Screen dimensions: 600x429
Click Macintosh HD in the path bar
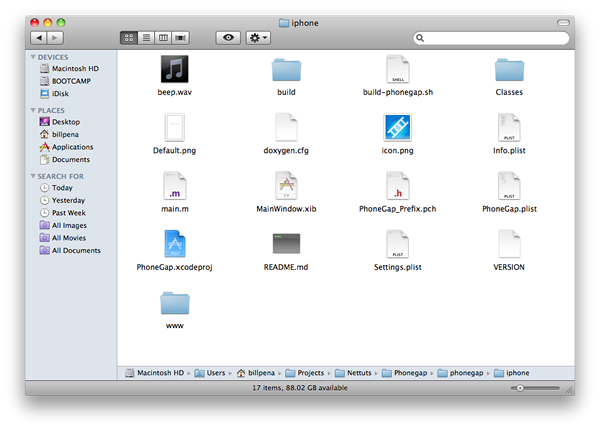[155, 373]
